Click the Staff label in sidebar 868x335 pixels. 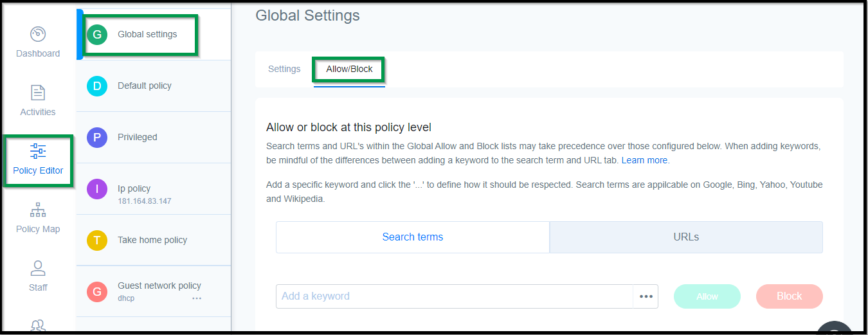point(38,287)
